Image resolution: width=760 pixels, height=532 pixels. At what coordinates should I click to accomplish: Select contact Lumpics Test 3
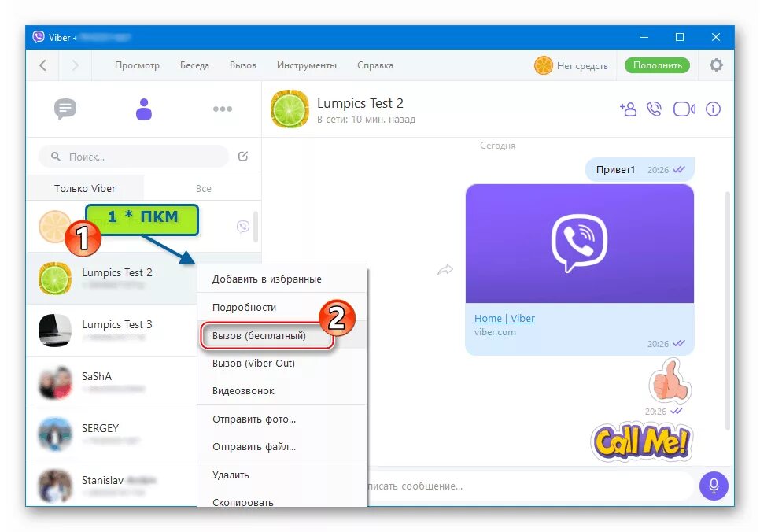(112, 331)
